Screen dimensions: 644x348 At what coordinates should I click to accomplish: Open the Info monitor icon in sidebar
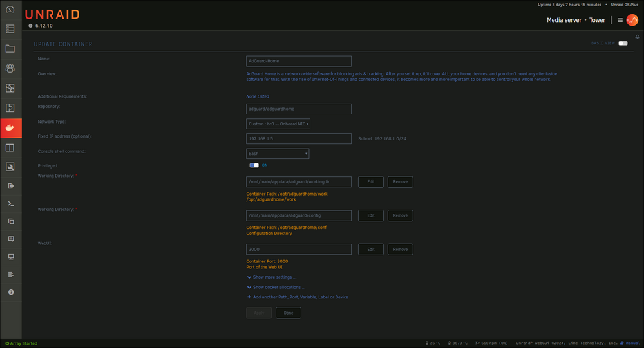click(x=11, y=257)
